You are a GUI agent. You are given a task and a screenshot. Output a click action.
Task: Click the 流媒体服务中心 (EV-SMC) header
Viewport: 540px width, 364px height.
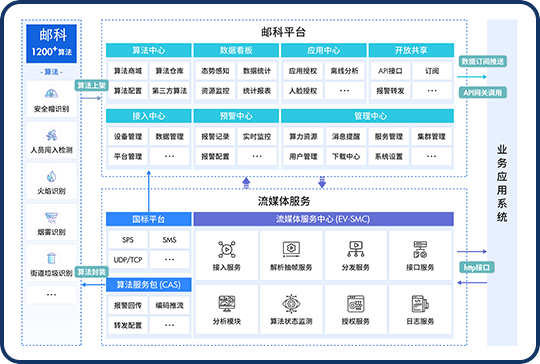[323, 219]
